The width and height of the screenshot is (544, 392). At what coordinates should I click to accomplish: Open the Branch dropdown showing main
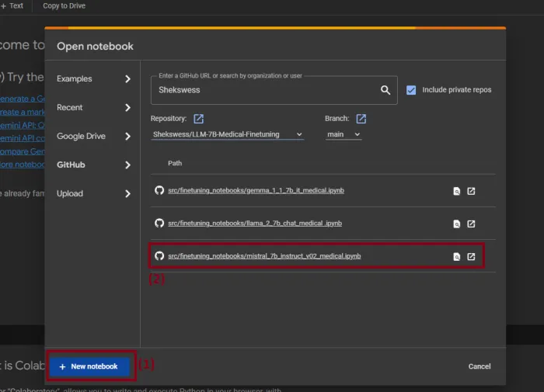pyautogui.click(x=343, y=134)
